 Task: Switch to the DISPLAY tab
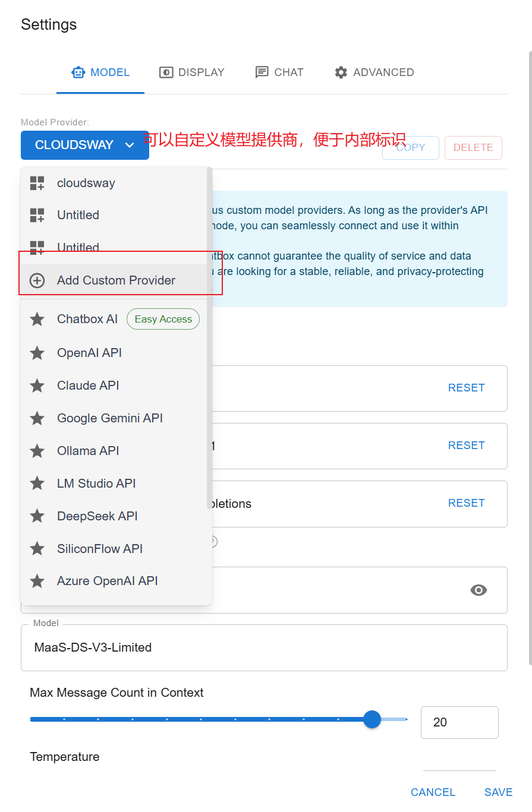(192, 72)
